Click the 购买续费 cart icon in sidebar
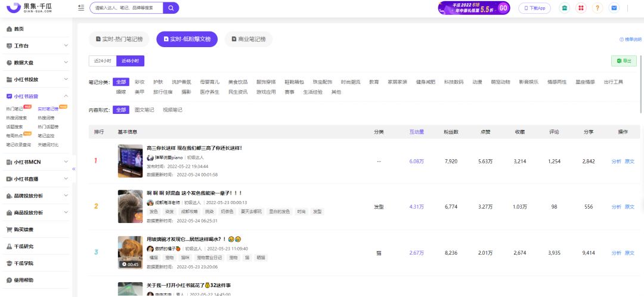Screen dimensions: 644x297 click(x=9, y=229)
